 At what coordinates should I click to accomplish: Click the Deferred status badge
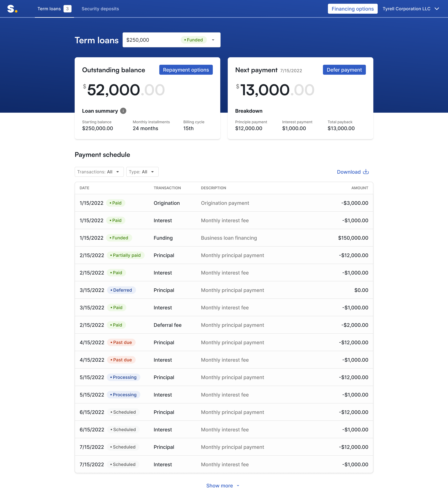(121, 290)
